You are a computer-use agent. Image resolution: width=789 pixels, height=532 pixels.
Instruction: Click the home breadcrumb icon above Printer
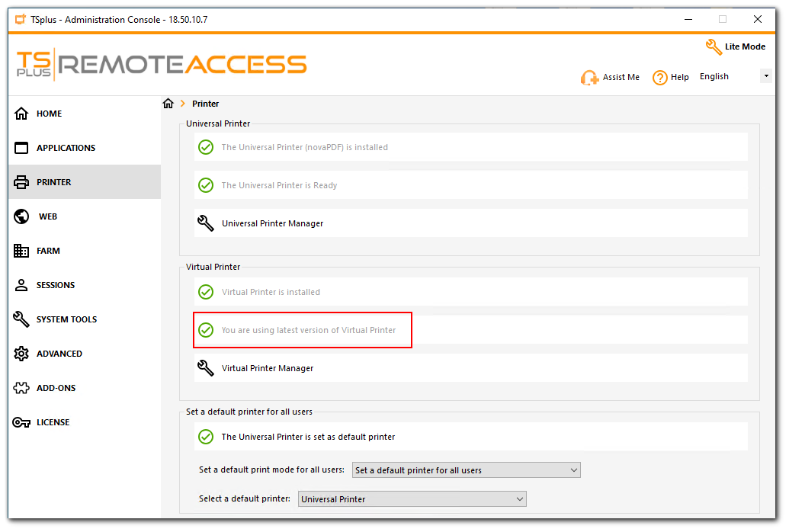pyautogui.click(x=168, y=103)
